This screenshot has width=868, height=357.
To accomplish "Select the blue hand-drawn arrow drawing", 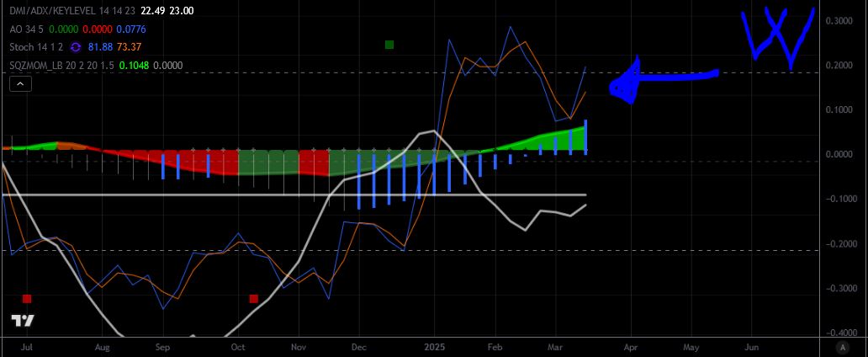I will coord(663,80).
